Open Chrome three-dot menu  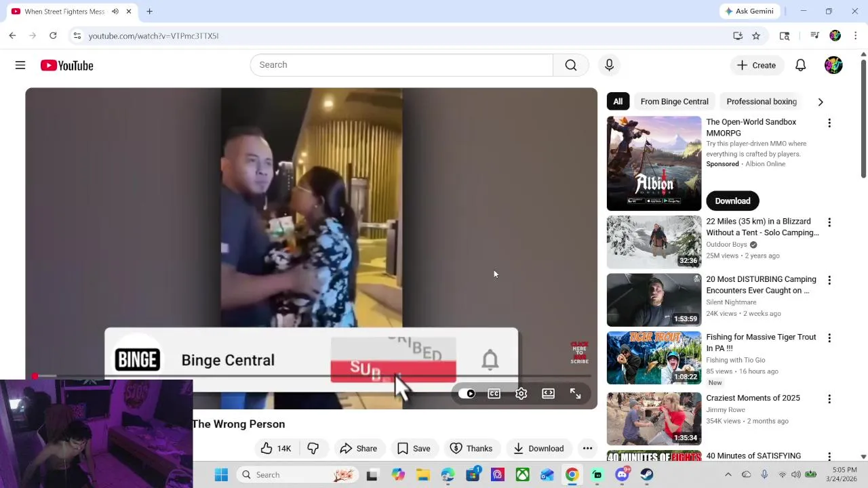[855, 36]
